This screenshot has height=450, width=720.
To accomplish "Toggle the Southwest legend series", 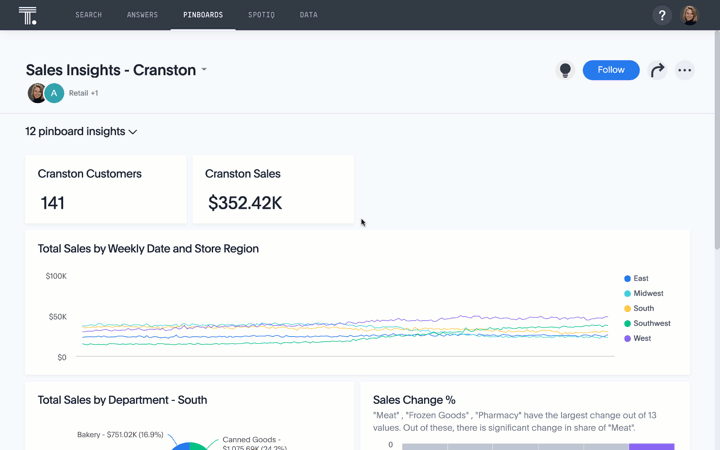I will [x=647, y=323].
